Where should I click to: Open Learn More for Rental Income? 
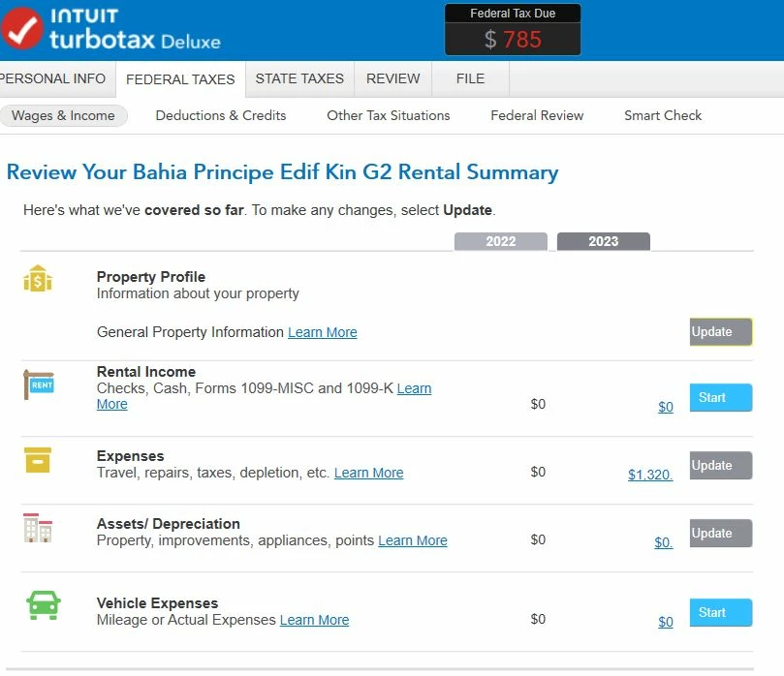[x=414, y=388]
